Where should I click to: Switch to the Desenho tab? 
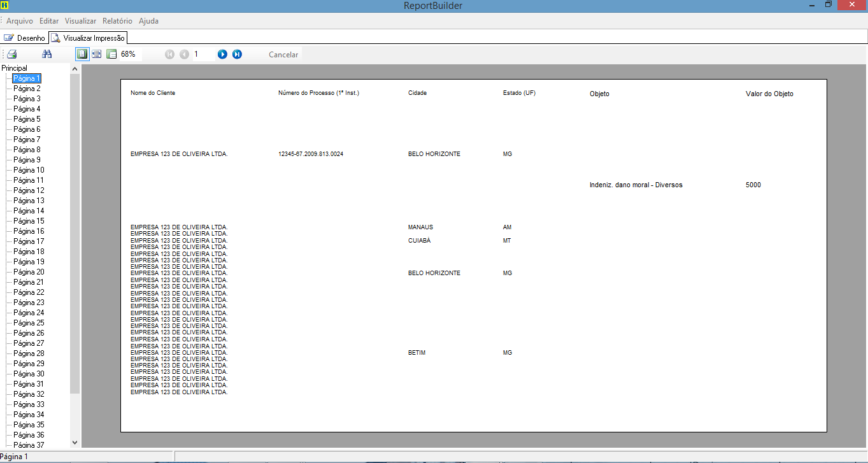25,38
